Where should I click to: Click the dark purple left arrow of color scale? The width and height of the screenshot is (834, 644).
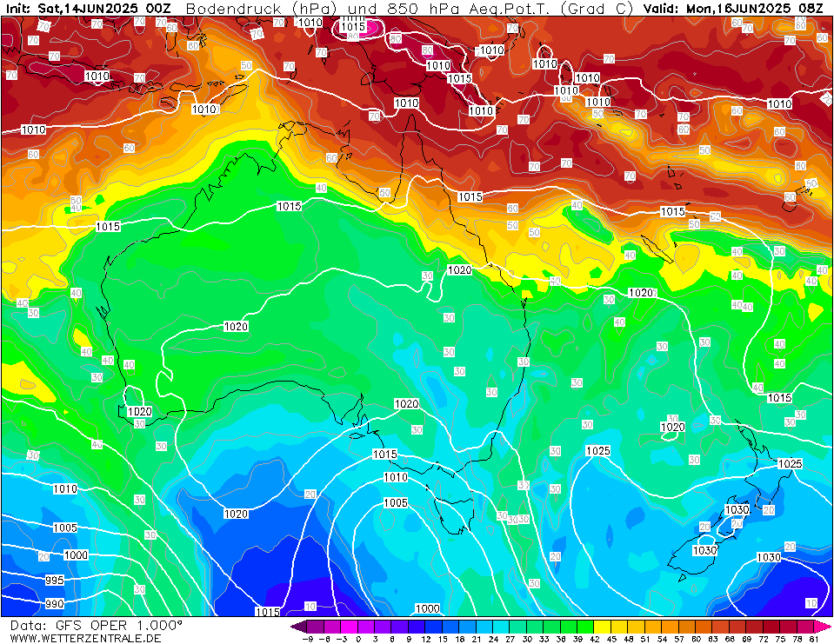299,627
